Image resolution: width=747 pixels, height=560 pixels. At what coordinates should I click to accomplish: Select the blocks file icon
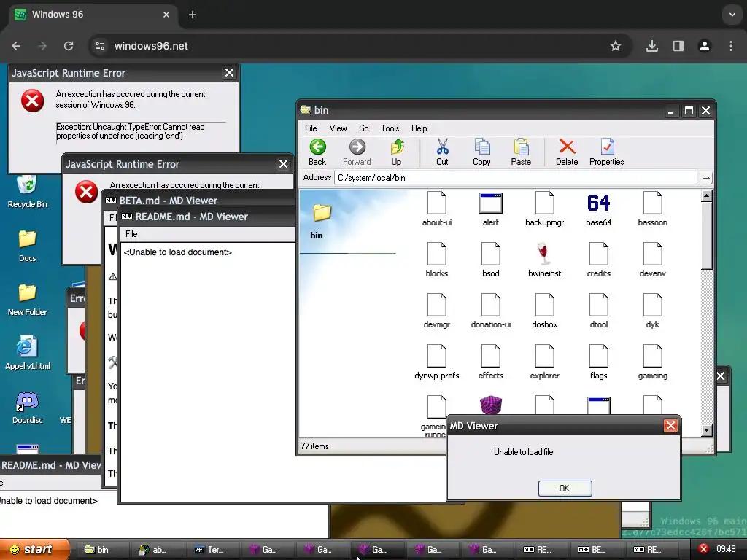437,254
